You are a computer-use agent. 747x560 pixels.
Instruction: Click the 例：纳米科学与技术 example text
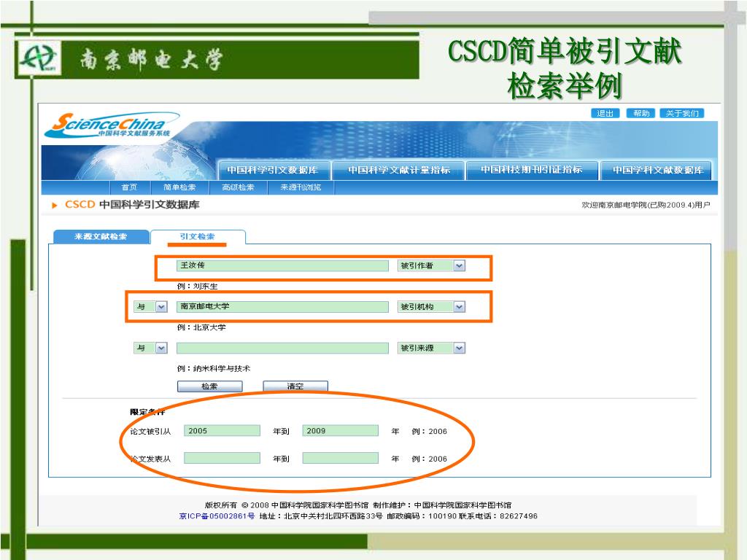pos(214,368)
